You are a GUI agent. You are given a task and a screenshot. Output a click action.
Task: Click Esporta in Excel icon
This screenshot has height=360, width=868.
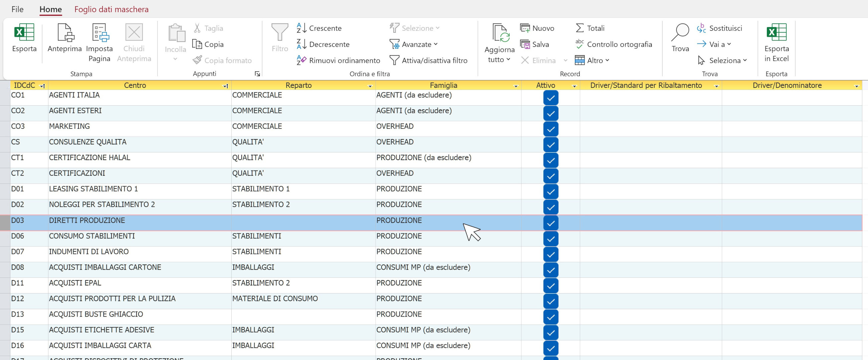click(x=777, y=32)
